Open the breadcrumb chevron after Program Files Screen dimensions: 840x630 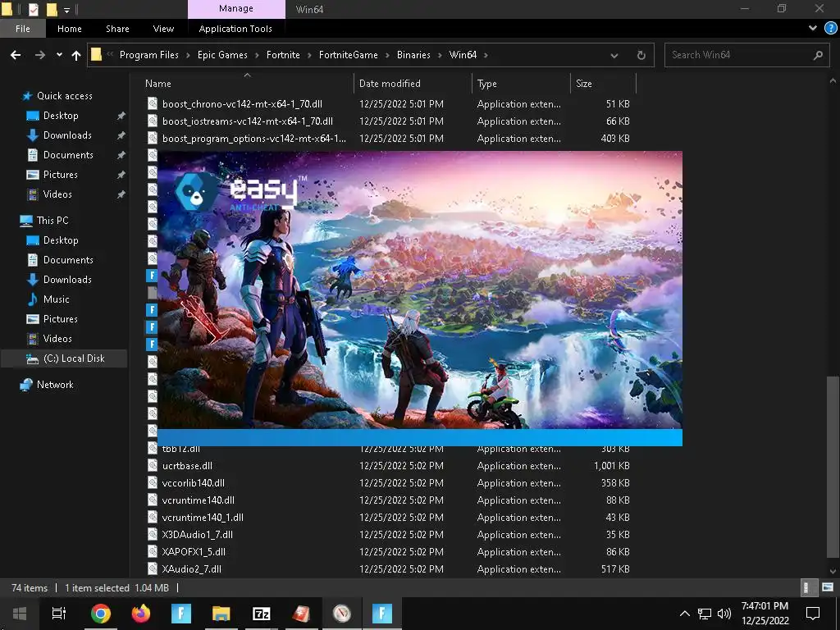[x=188, y=55]
